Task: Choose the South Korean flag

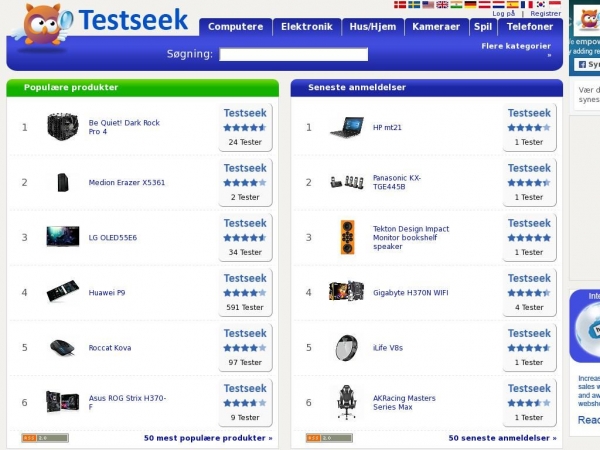Action: tap(541, 5)
